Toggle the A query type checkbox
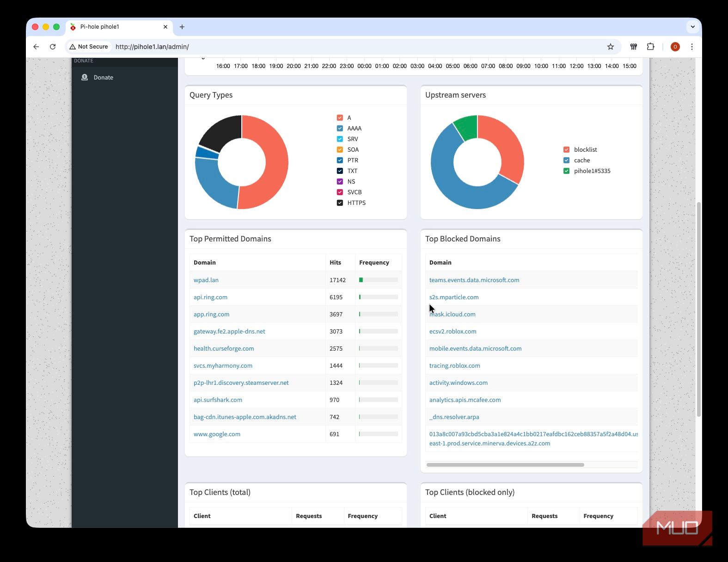The image size is (728, 562). pyautogui.click(x=340, y=118)
